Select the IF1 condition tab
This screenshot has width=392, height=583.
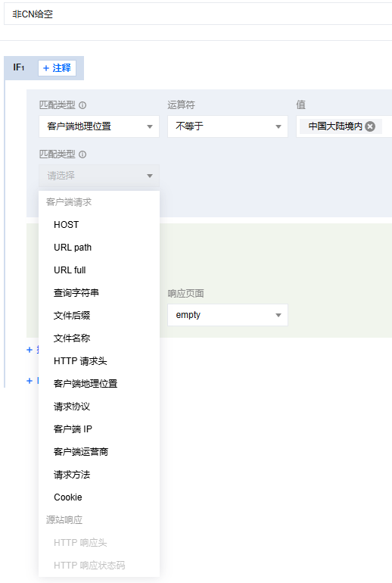19,67
